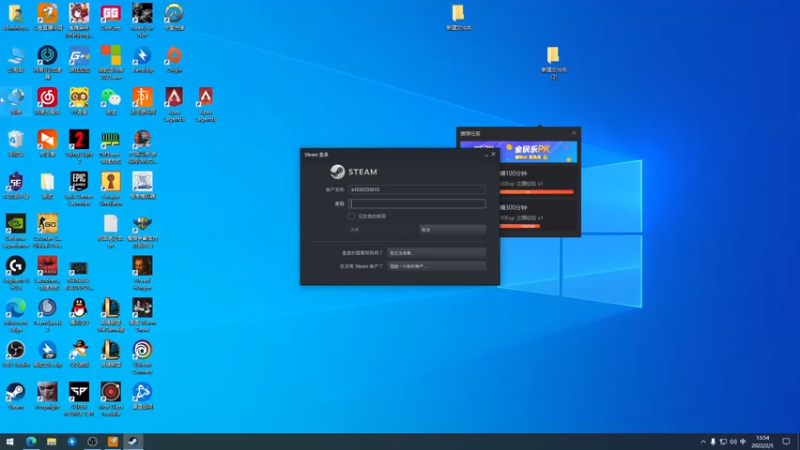The width and height of the screenshot is (800, 450).
Task: Open the Recycle Bin icon
Action: click(16, 143)
